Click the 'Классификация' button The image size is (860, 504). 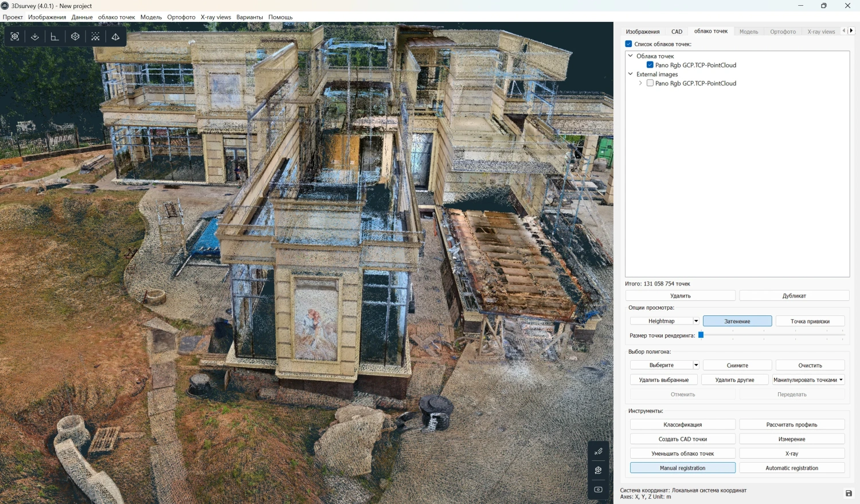682,425
